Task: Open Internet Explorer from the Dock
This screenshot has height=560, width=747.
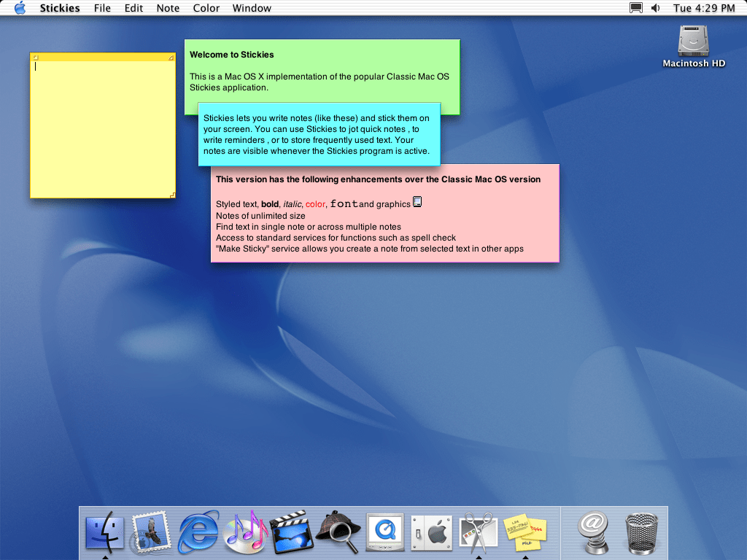Action: [x=198, y=532]
